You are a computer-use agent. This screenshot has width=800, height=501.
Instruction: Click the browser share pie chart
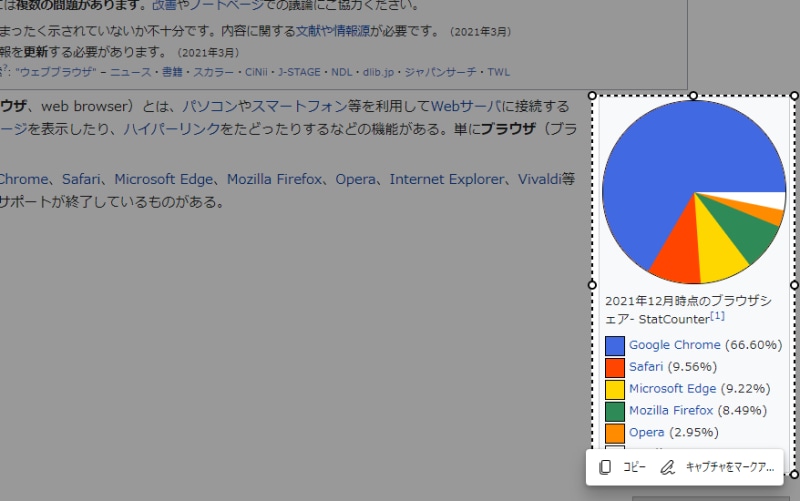pos(693,192)
